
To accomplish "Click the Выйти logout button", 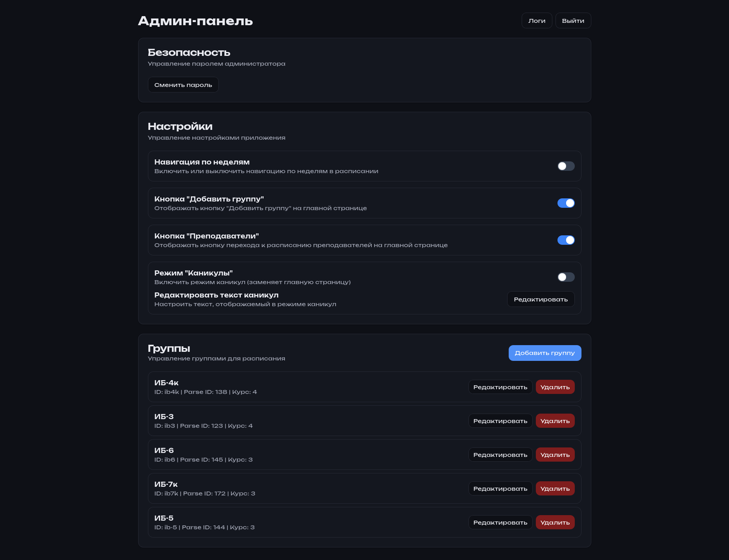I will [x=573, y=21].
